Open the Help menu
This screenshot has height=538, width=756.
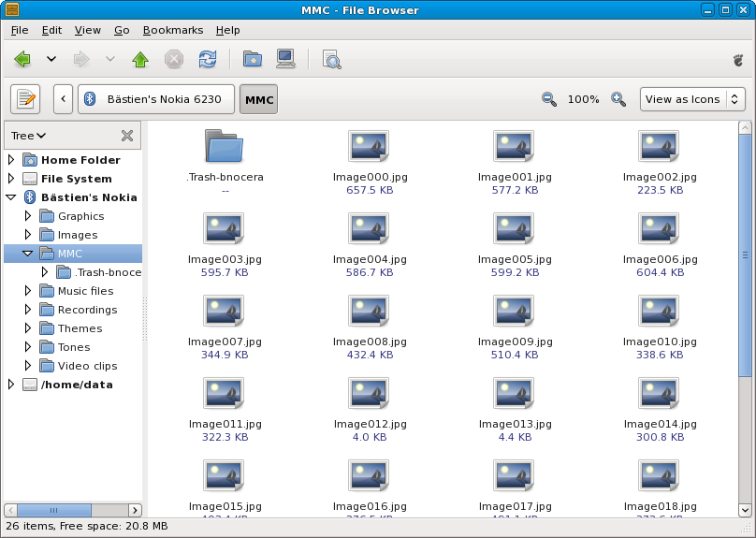[228, 30]
